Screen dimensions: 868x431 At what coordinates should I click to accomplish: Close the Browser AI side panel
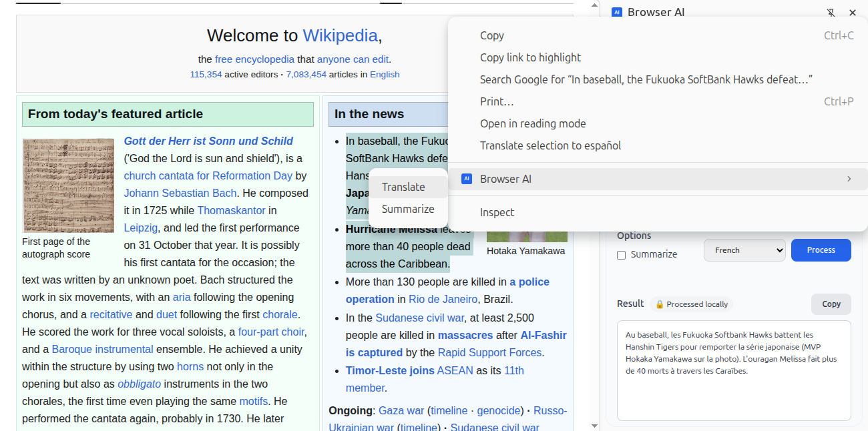click(x=853, y=13)
